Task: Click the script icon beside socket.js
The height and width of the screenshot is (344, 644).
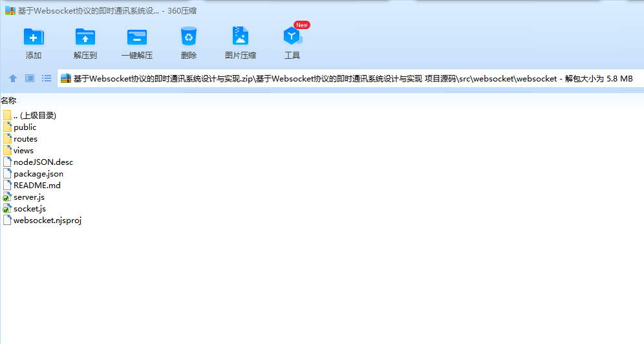Action: tap(7, 209)
